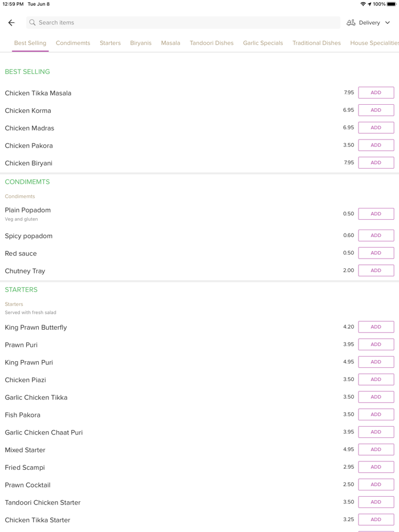Screen dimensions: 399x532
Task: Open the Traditional Dishes tab
Action: click(x=316, y=43)
